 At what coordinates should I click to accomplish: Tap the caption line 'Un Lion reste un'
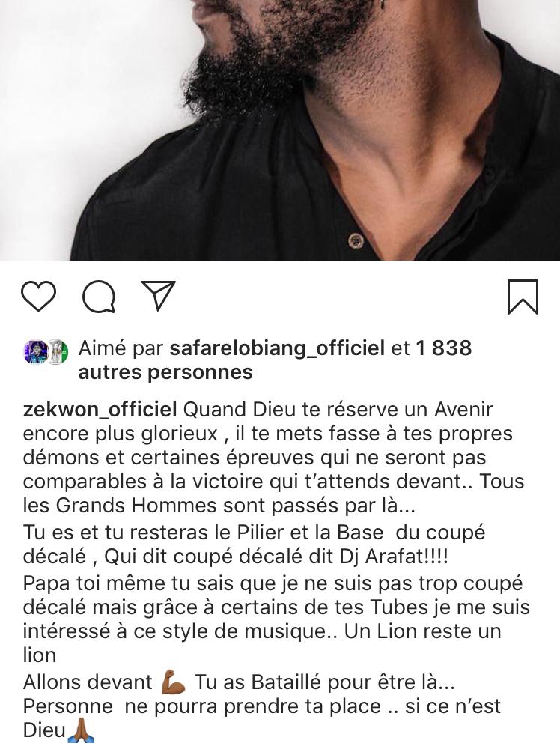pos(422,631)
